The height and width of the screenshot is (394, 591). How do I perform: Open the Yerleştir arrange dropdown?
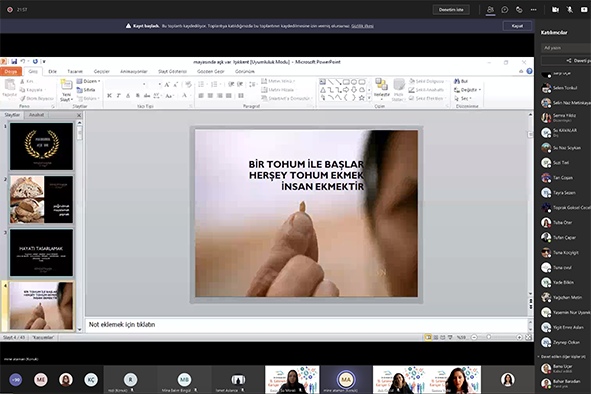coord(381,89)
